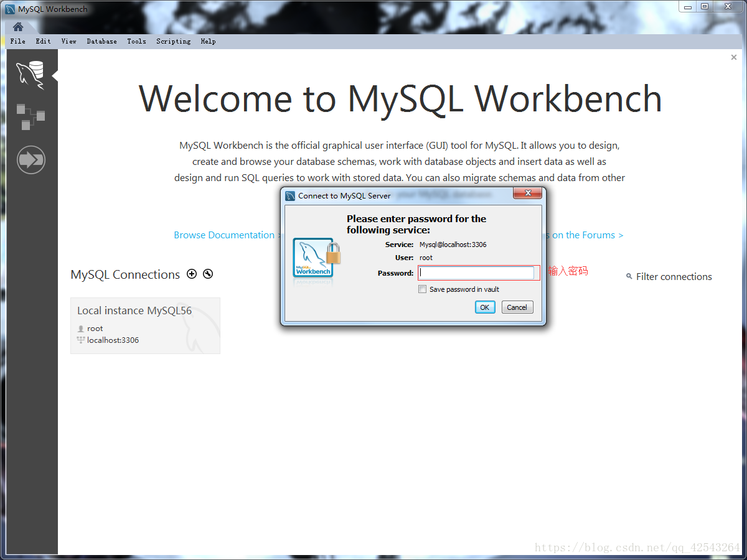Click the Mysql@localhost:3306 service value
The width and height of the screenshot is (747, 560).
(x=453, y=245)
